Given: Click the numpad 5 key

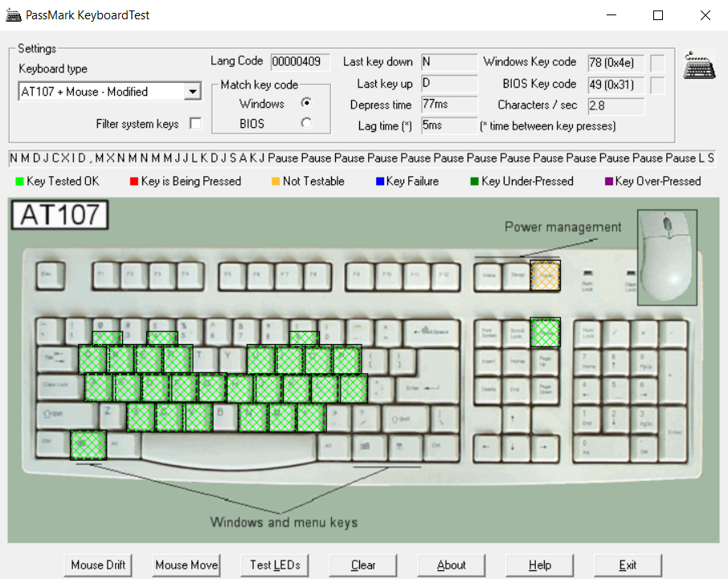Looking at the screenshot, I should [x=616, y=389].
